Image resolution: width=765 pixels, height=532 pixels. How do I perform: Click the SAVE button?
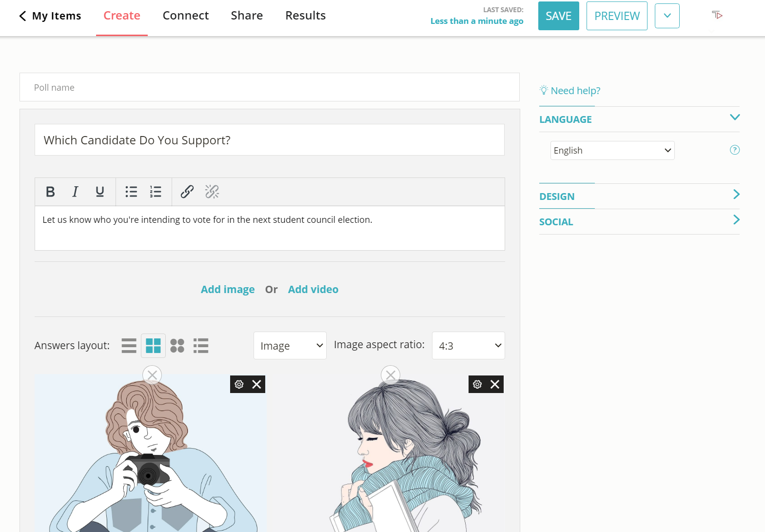coord(558,16)
